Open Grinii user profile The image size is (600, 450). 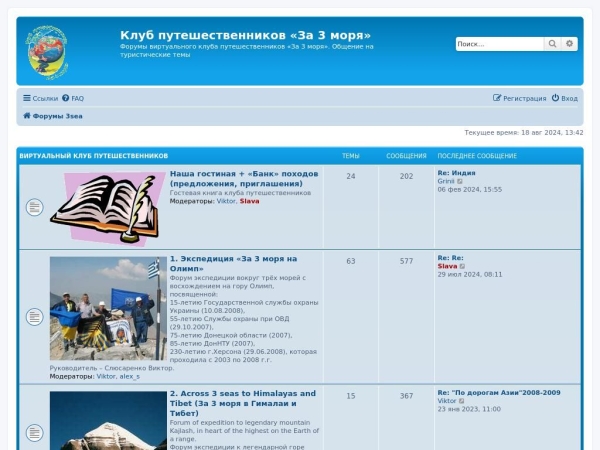coord(446,181)
